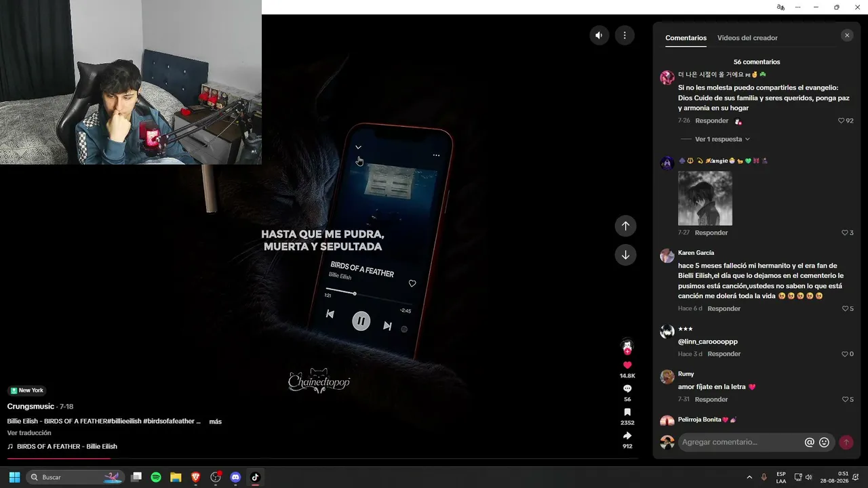Open the emoji picker in comment box
The image size is (868, 488).
click(x=824, y=442)
